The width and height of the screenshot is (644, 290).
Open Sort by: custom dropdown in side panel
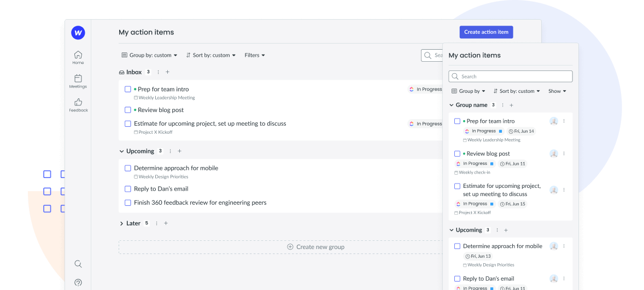517,91
